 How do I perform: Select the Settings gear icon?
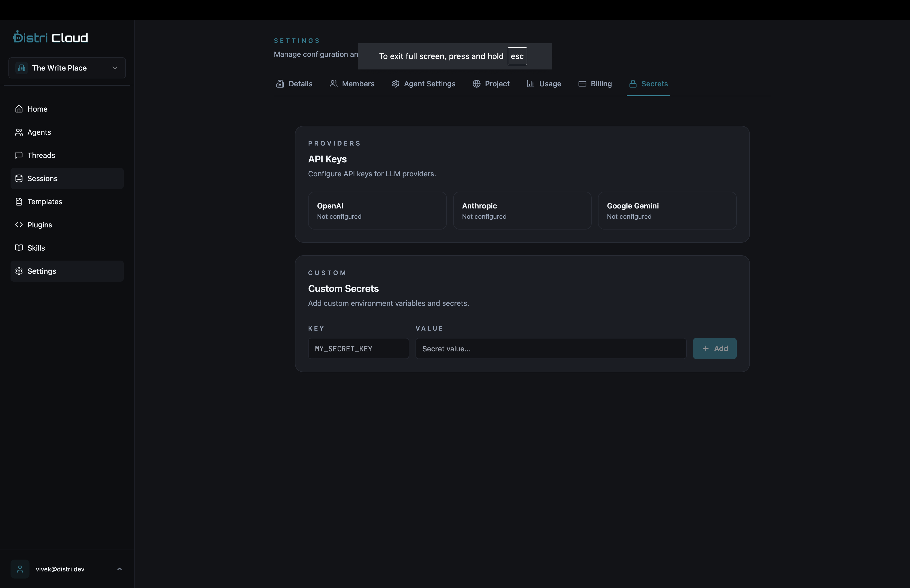click(x=19, y=271)
